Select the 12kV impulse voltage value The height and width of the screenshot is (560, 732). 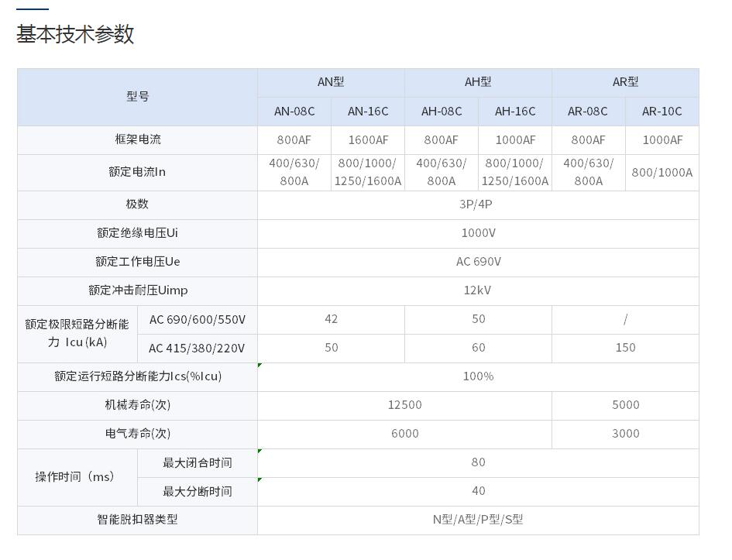(478, 290)
